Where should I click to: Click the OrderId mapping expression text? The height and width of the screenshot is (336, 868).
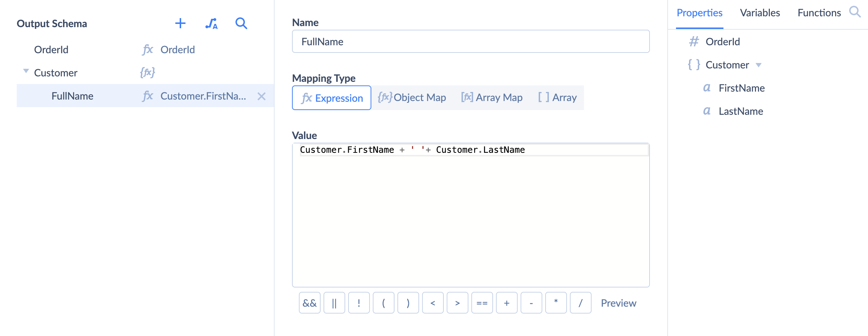click(x=178, y=50)
